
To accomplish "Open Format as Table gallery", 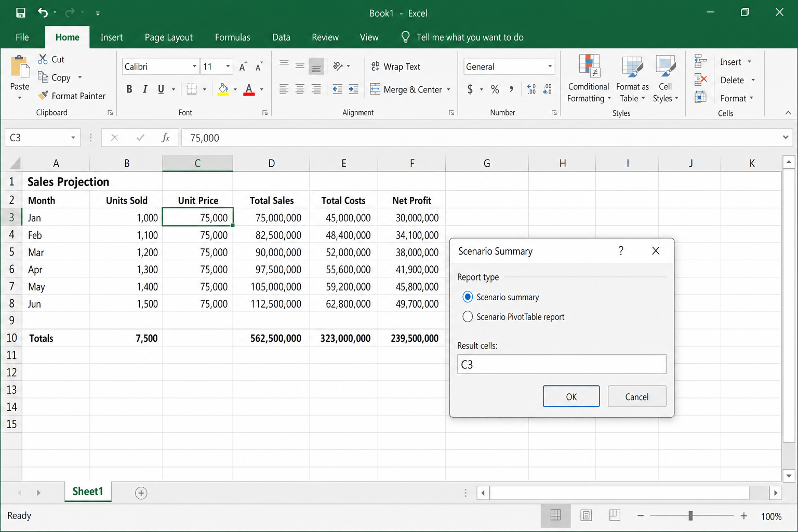I will (x=632, y=79).
